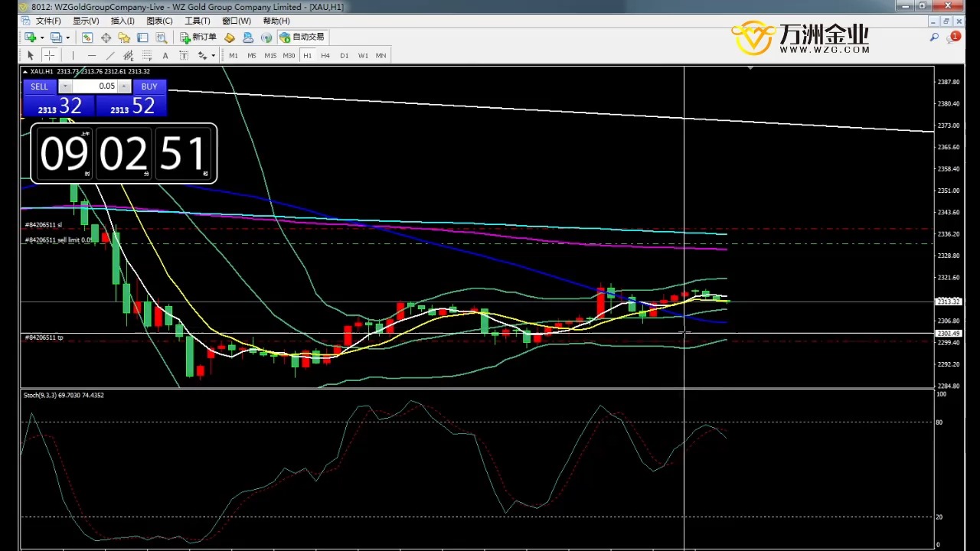Select the horizontal line drawing tool
Viewport: 980px width, 551px height.
coord(92,55)
